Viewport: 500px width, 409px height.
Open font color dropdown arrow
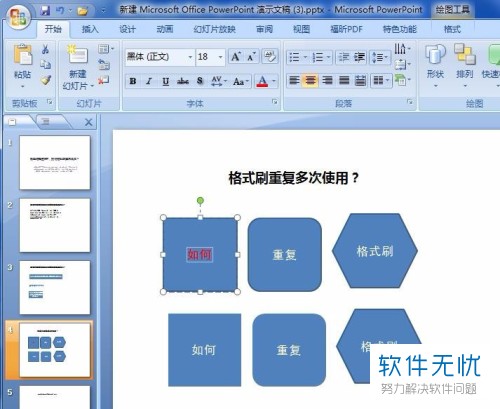pyautogui.click(x=274, y=81)
